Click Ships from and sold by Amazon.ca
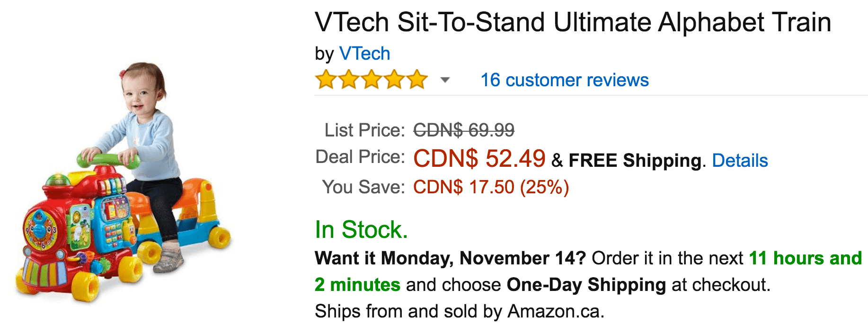This screenshot has height=326, width=868. [460, 311]
